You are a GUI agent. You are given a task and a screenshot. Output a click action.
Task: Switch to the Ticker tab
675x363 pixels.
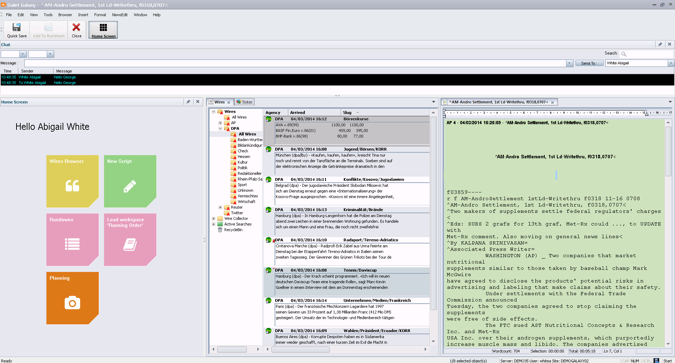(245, 102)
